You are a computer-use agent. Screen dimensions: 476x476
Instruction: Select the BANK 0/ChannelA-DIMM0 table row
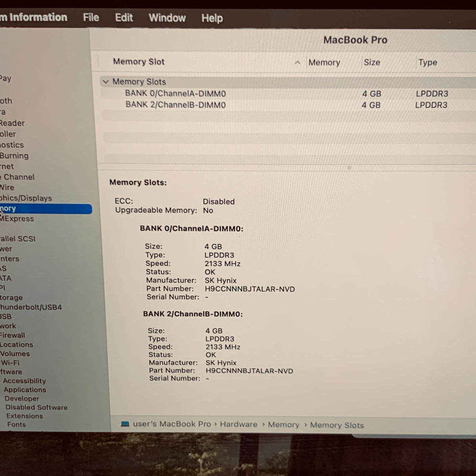[x=288, y=94]
